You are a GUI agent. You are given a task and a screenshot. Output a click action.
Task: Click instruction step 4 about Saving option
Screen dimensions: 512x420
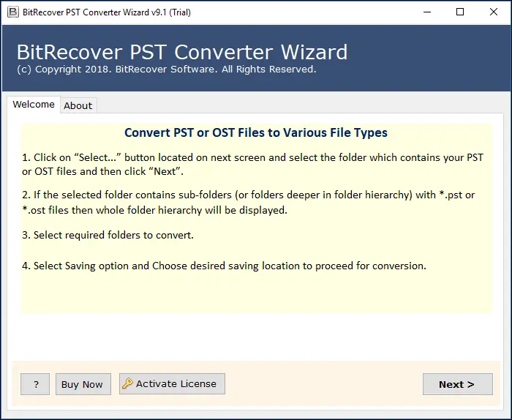(x=224, y=266)
